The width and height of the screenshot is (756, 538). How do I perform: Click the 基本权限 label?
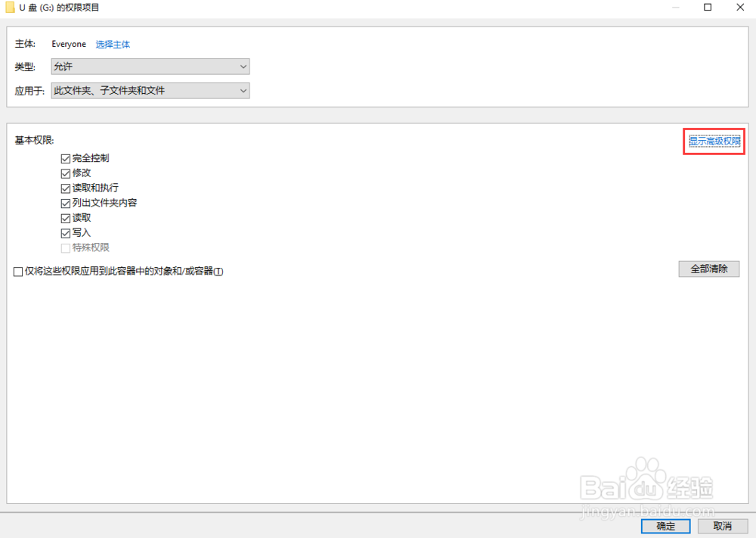(34, 141)
